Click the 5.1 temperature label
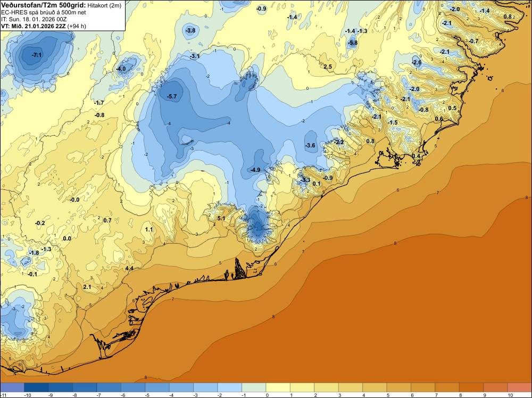 (221, 219)
